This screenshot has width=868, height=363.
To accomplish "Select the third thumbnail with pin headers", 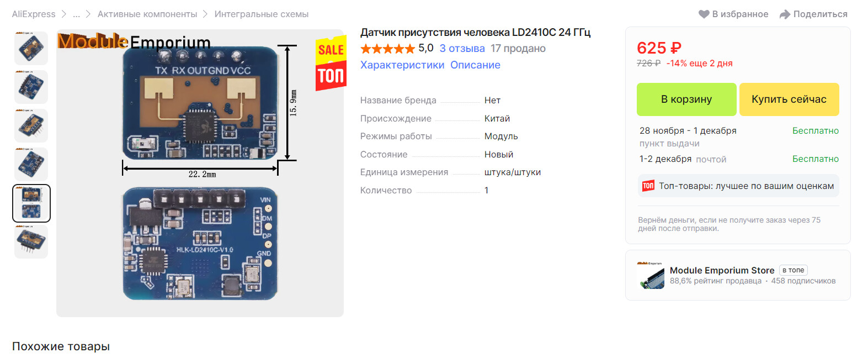I will (x=31, y=125).
